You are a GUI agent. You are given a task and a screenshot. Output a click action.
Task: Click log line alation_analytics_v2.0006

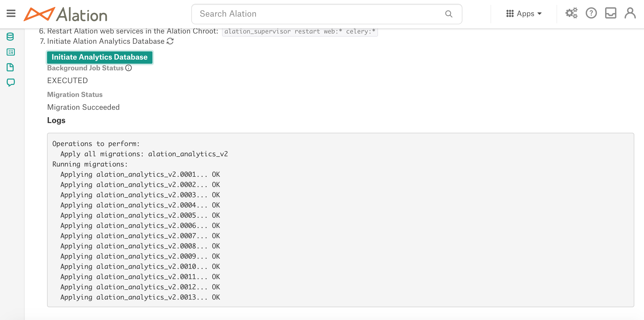(x=140, y=226)
